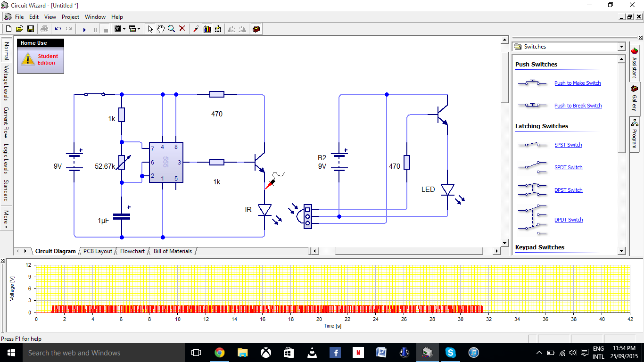Image resolution: width=644 pixels, height=362 pixels.
Task: Redo the last undone action
Action: point(69,29)
